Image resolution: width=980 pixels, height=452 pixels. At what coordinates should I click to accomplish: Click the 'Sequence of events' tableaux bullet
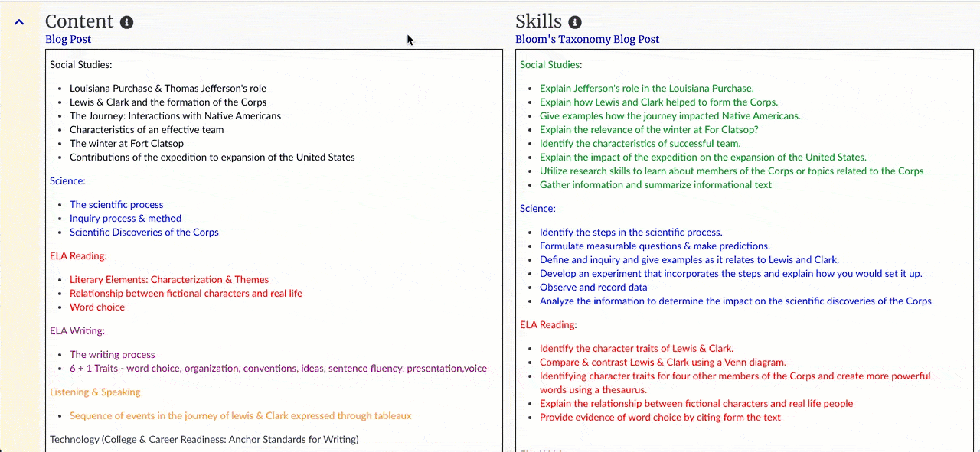click(240, 415)
